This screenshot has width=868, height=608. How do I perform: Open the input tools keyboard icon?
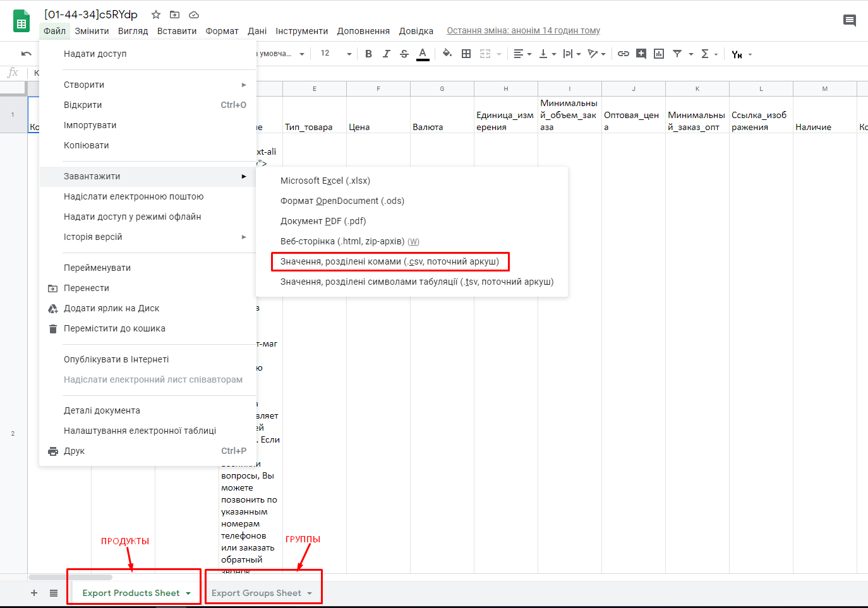737,54
